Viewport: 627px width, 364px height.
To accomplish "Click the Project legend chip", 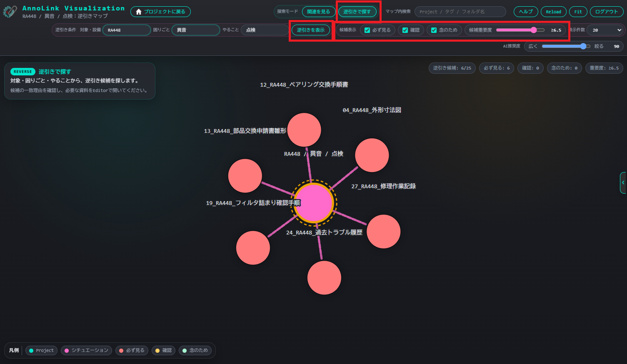I will click(x=41, y=350).
